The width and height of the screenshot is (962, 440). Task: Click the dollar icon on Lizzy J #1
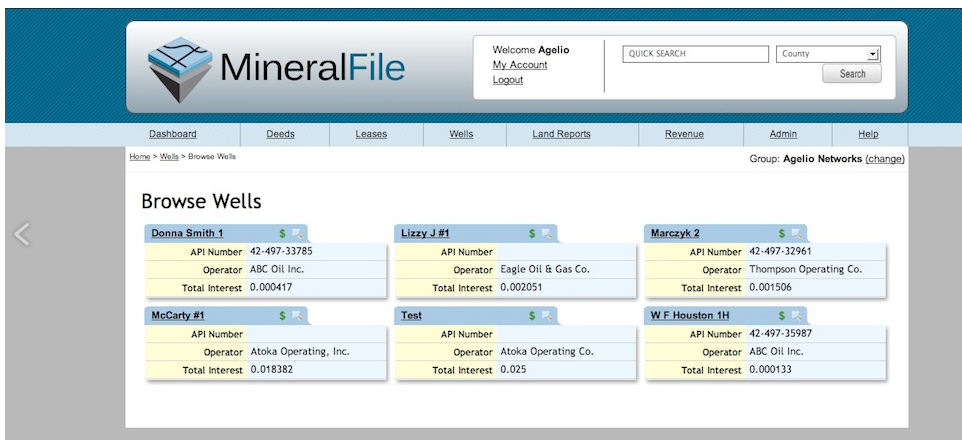pyautogui.click(x=533, y=233)
